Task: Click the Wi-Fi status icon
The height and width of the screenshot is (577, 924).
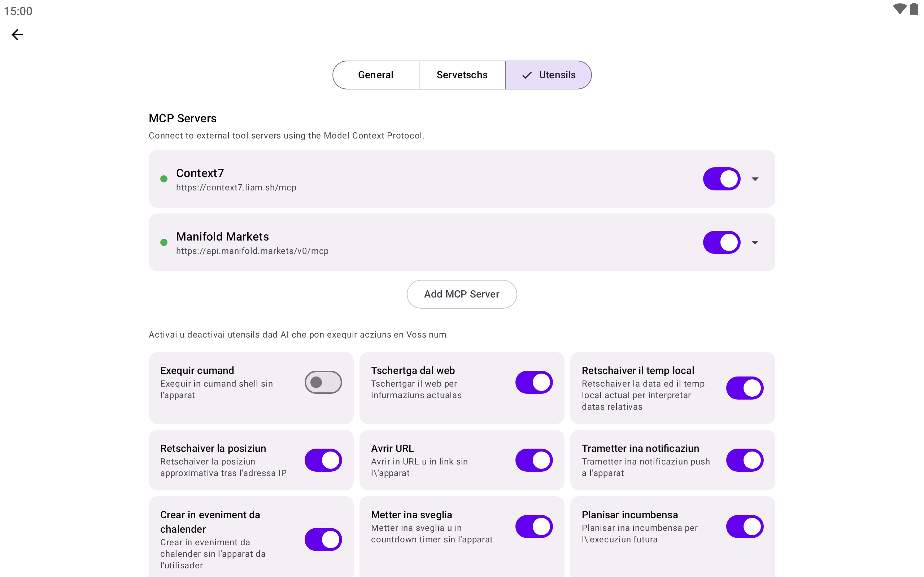Action: (x=899, y=9)
